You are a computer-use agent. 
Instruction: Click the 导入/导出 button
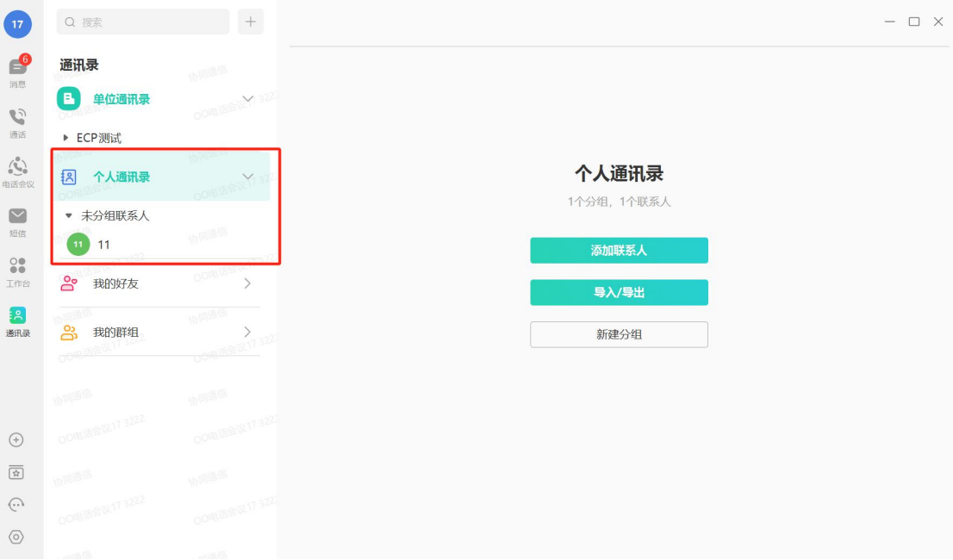click(619, 292)
